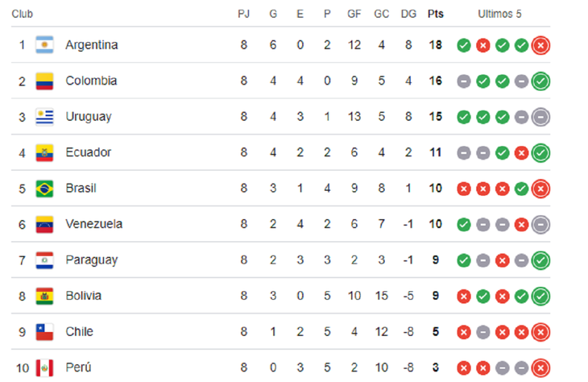Click the Ultimos 5 column header
Image resolution: width=588 pixels, height=382 pixels.
coord(500,15)
